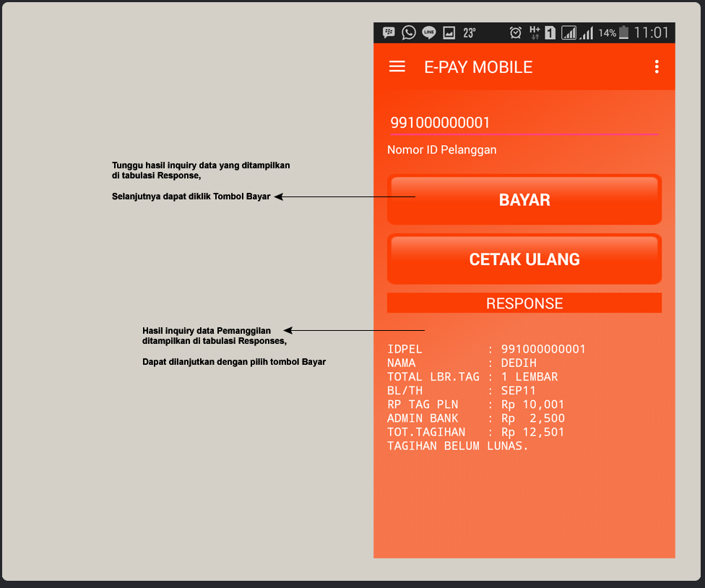The width and height of the screenshot is (705, 588).
Task: Click the 11:01 clock in status bar
Action: (651, 33)
